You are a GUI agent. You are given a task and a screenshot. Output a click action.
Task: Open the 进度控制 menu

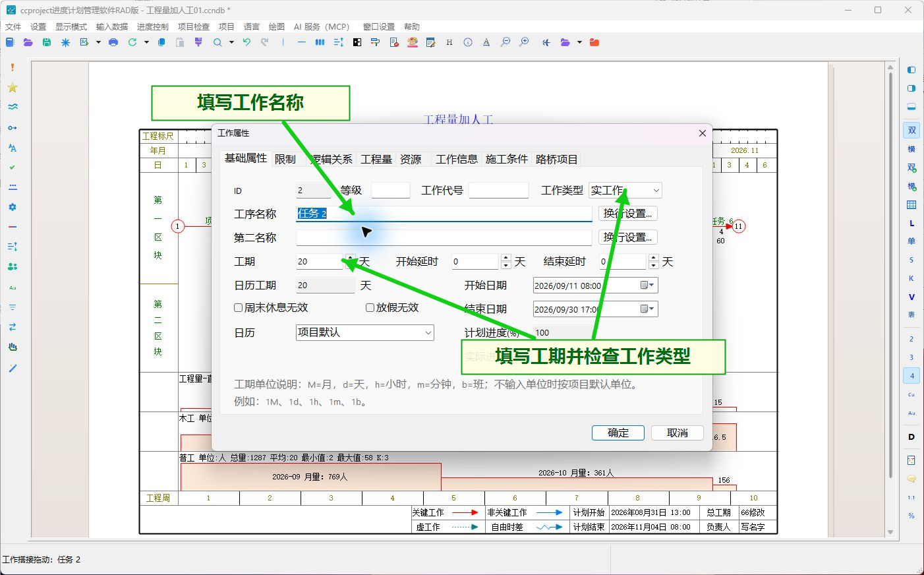pos(153,26)
